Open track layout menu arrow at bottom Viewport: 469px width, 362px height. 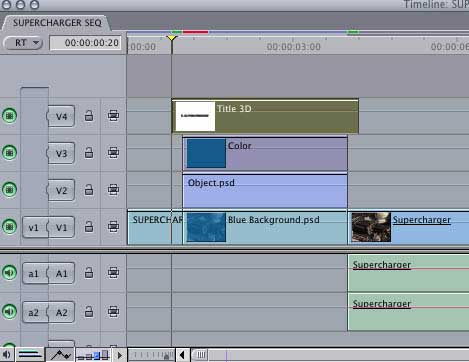(119, 355)
